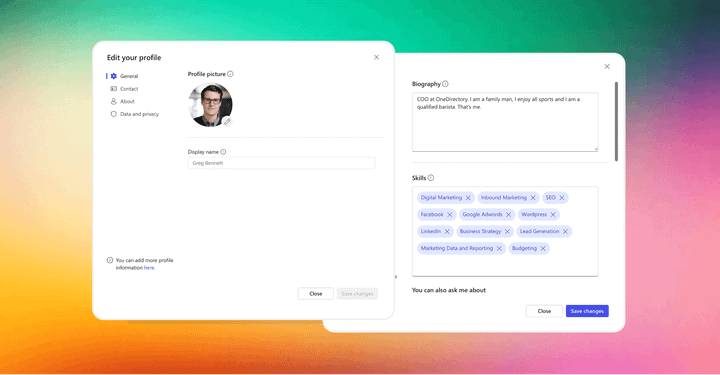Remove the Marketing Data and Reporting tag
The height and width of the screenshot is (375, 720).
tap(499, 249)
